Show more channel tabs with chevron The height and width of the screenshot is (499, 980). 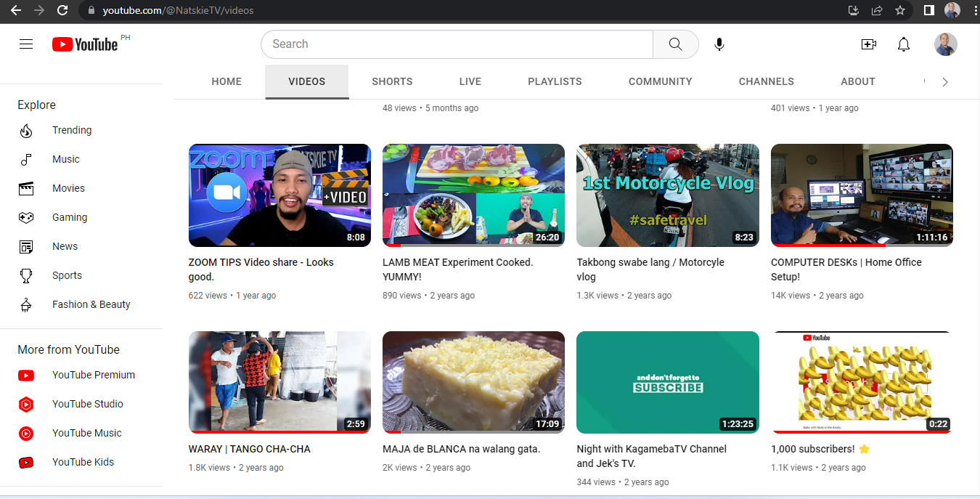coord(945,82)
